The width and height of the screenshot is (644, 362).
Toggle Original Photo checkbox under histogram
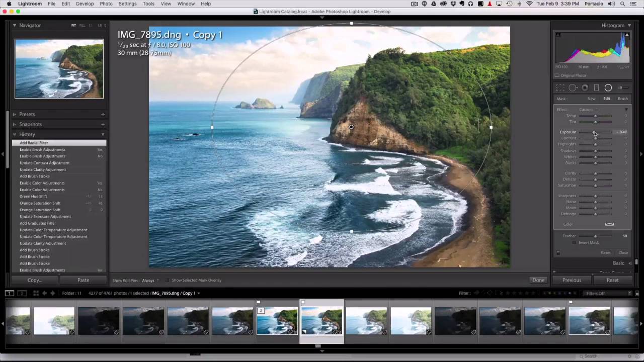click(557, 75)
